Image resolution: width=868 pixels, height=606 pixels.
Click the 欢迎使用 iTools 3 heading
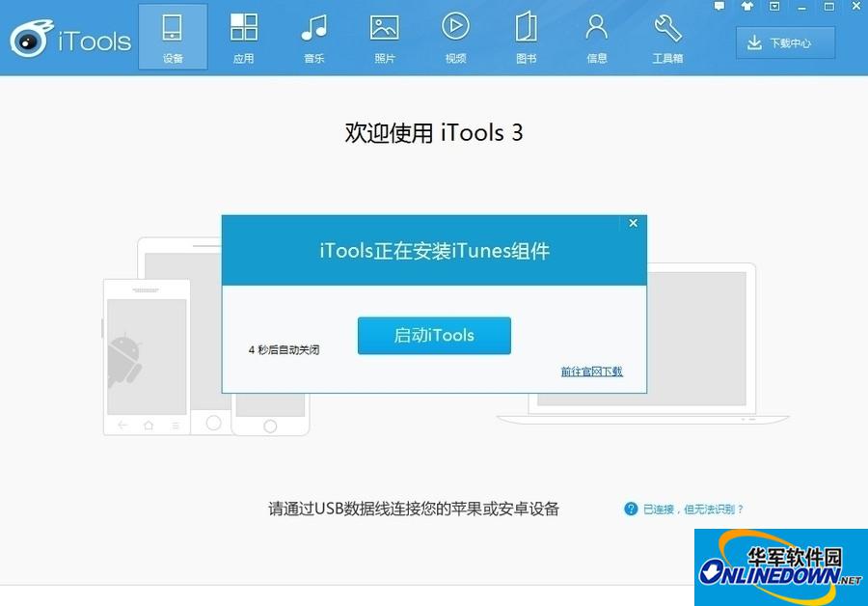(x=434, y=133)
